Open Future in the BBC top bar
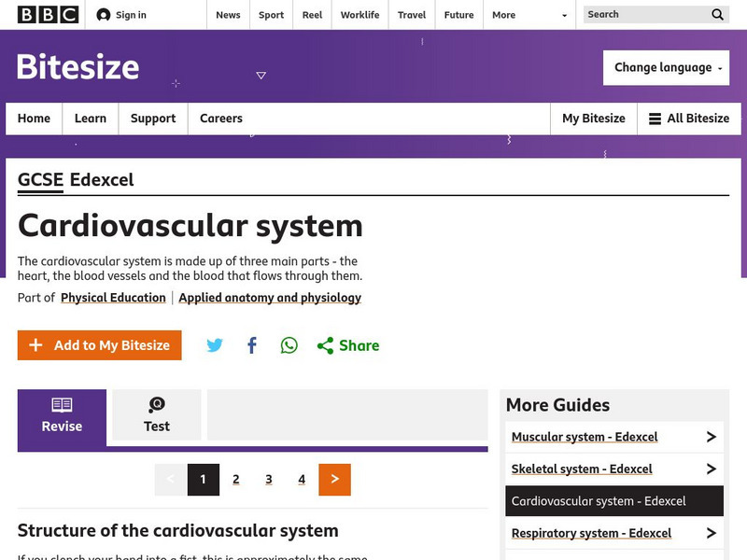The image size is (747, 560). [x=458, y=15]
